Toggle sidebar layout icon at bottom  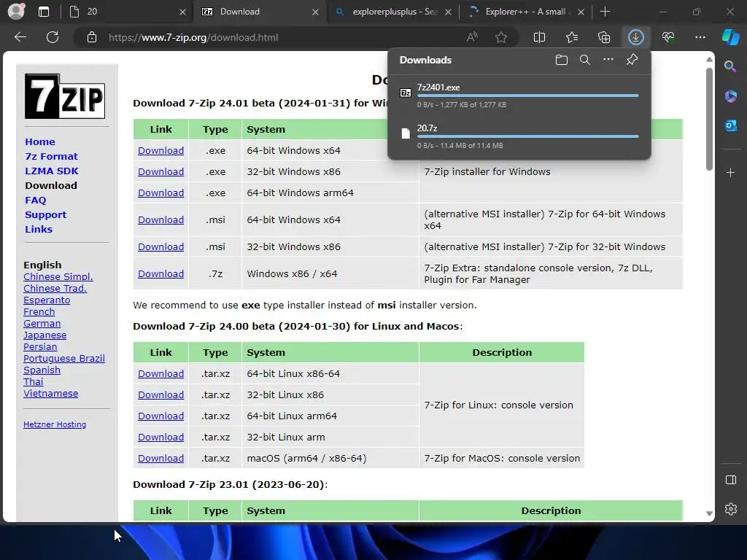coord(730,480)
